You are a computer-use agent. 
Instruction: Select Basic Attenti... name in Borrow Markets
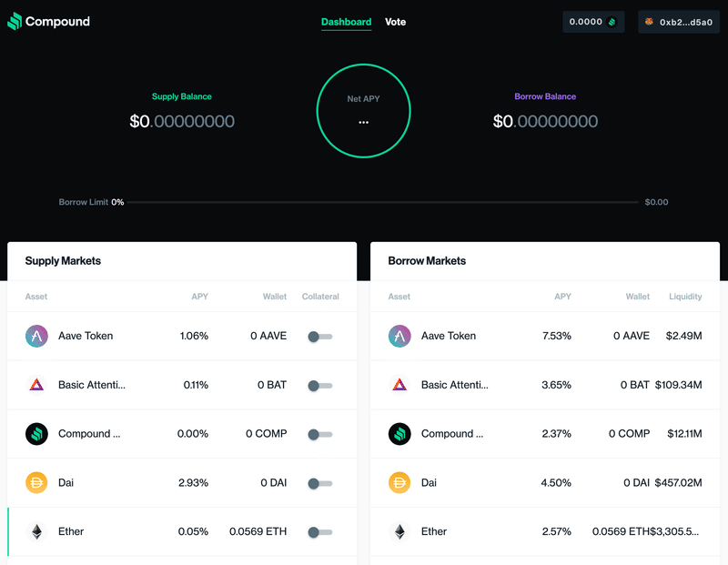pos(455,385)
